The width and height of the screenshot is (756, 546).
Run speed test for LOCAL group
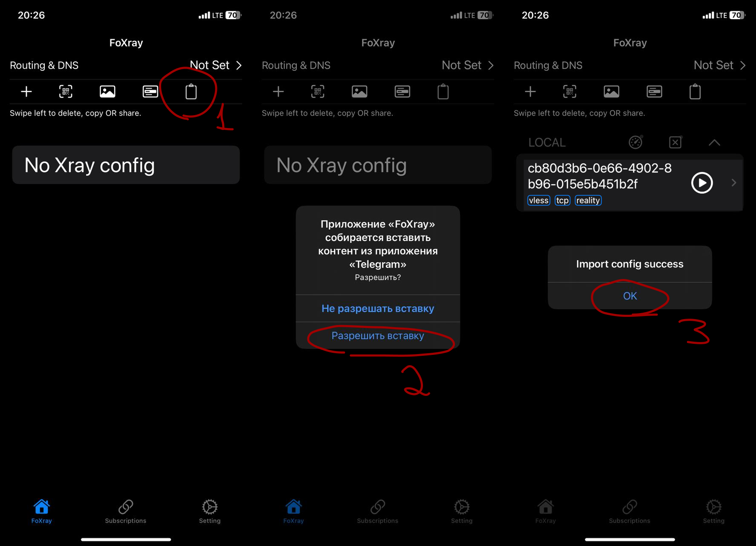coord(635,142)
